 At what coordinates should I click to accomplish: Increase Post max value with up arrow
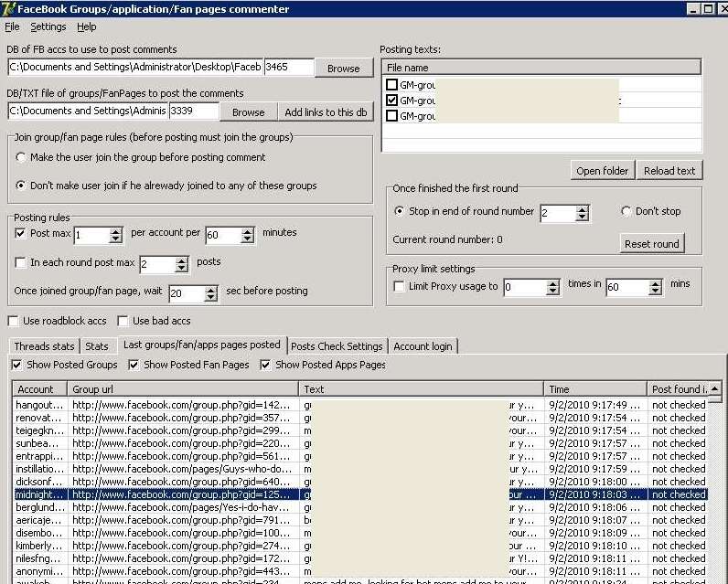116,231
